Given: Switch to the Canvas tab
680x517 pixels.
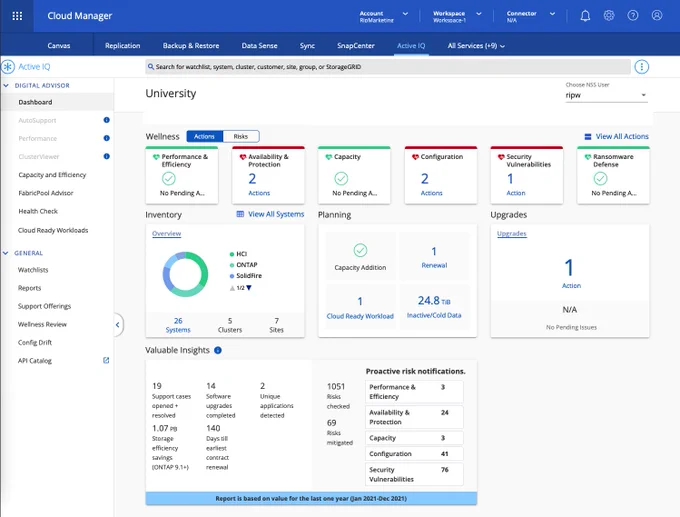Looking at the screenshot, I should click(59, 46).
